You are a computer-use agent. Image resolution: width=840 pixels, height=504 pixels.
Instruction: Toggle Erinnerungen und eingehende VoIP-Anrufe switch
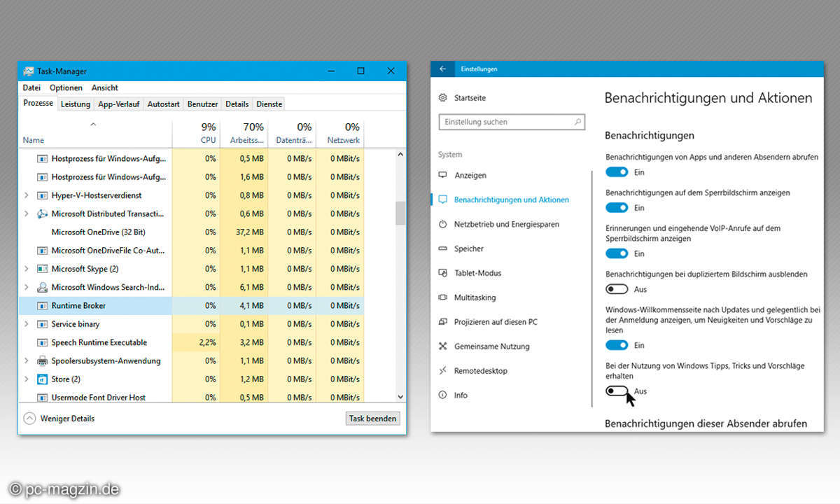[x=617, y=253]
